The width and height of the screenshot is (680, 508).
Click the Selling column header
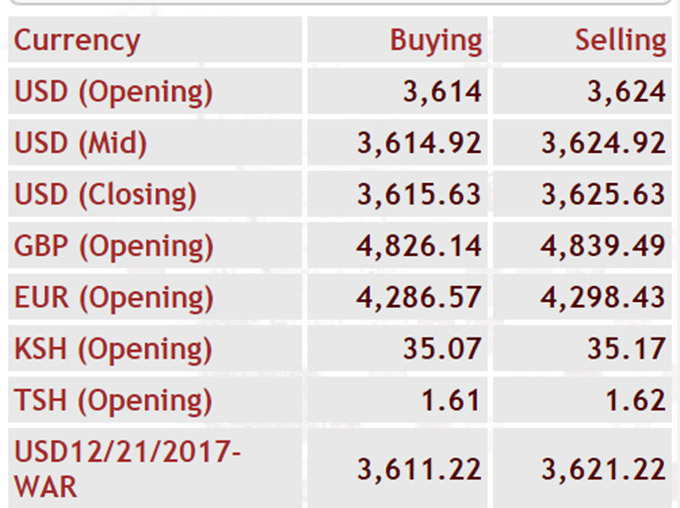pyautogui.click(x=621, y=40)
